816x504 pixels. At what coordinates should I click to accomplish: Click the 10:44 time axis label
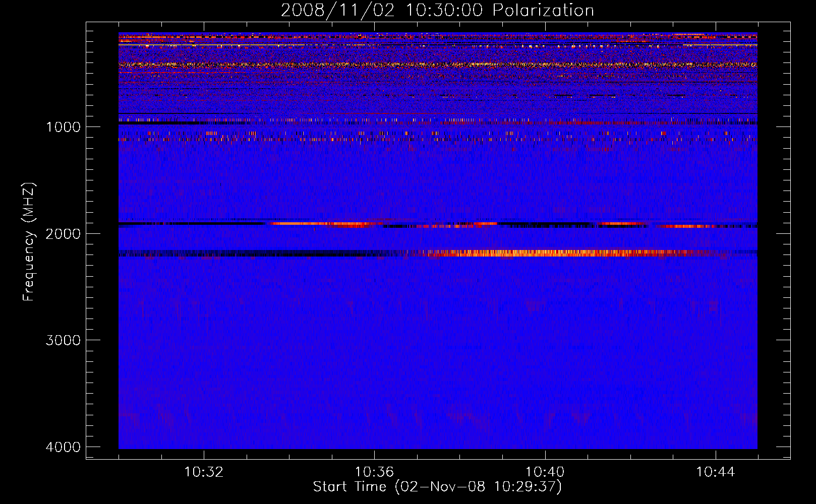tap(716, 472)
